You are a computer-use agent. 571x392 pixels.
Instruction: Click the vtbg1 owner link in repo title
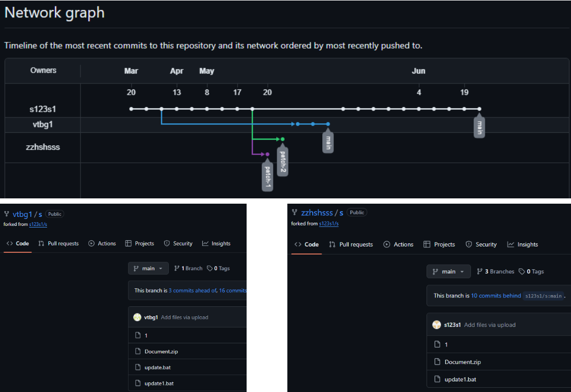coord(22,214)
